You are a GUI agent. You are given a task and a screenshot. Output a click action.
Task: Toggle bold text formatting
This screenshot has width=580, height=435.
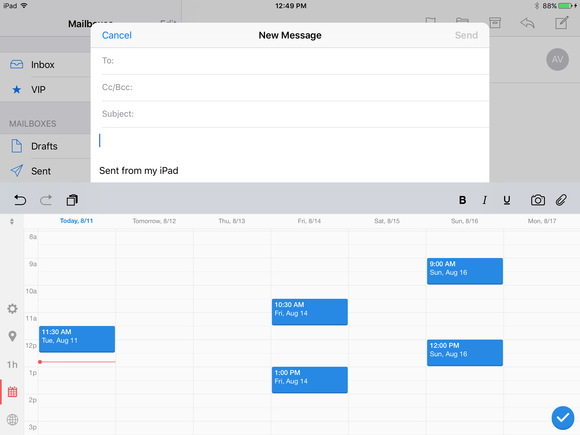(462, 200)
